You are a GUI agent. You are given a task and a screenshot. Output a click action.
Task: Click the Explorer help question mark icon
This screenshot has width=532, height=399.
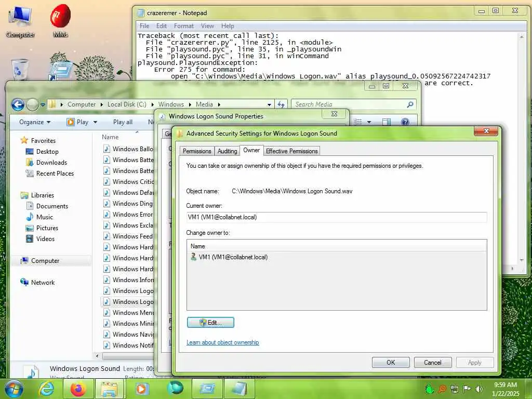pos(405,122)
